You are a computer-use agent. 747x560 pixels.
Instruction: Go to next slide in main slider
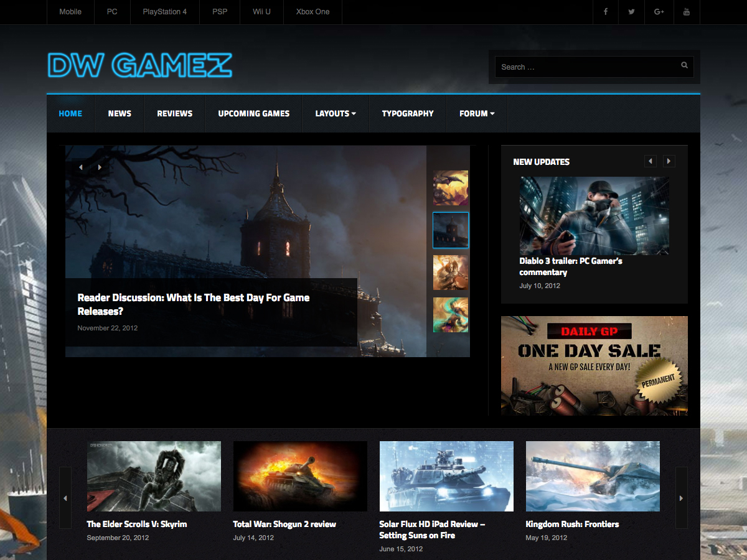pos(100,167)
